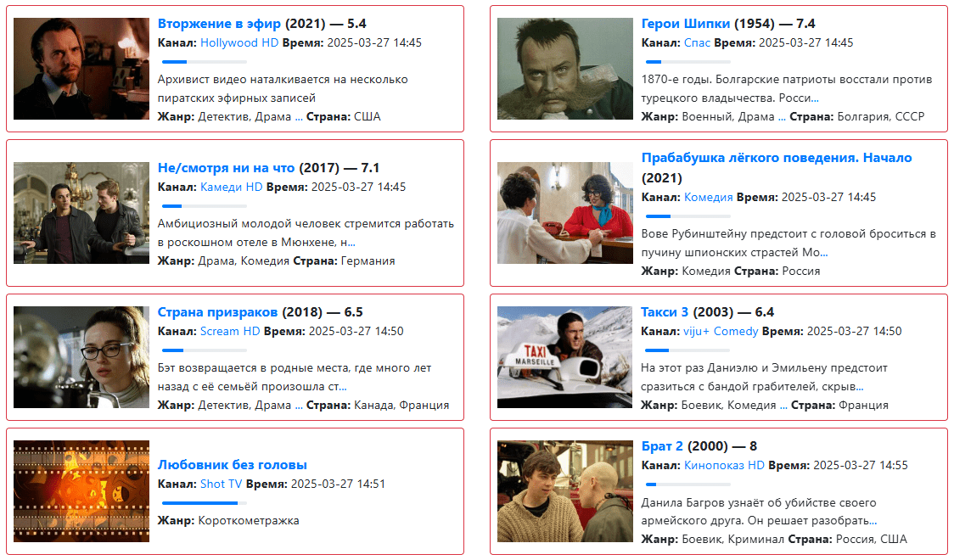Select the Shot TV channel link
This screenshot has width=954, height=560.
(x=221, y=484)
